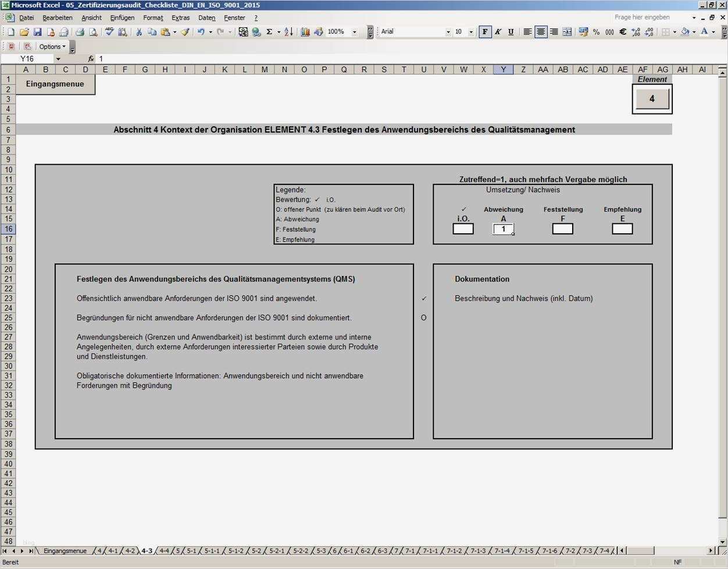Click the AutoSum icon

(269, 32)
